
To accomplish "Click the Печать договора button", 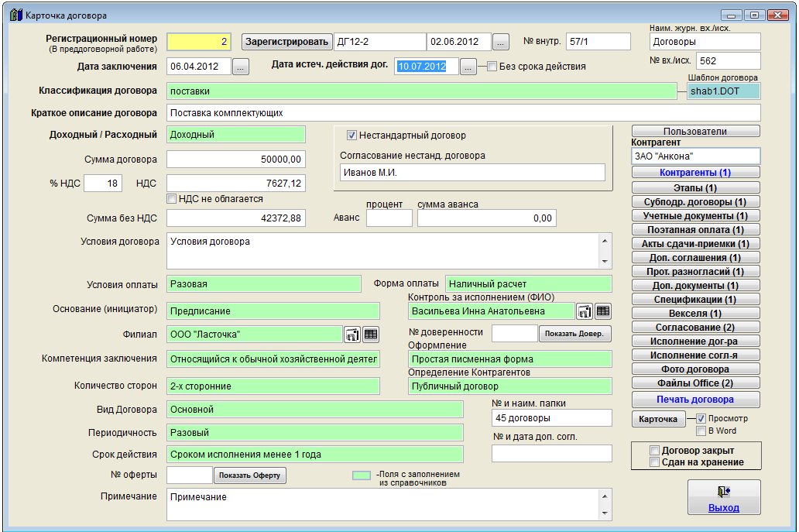I will (x=695, y=400).
